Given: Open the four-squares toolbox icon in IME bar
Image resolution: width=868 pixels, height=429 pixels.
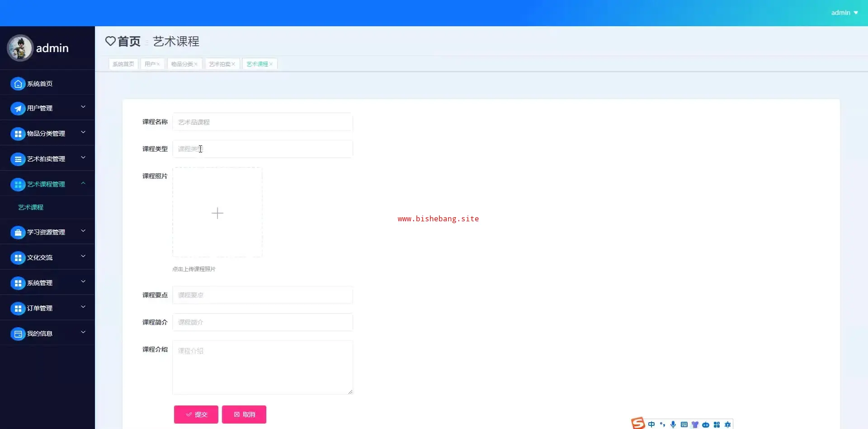Looking at the screenshot, I should pyautogui.click(x=717, y=424).
